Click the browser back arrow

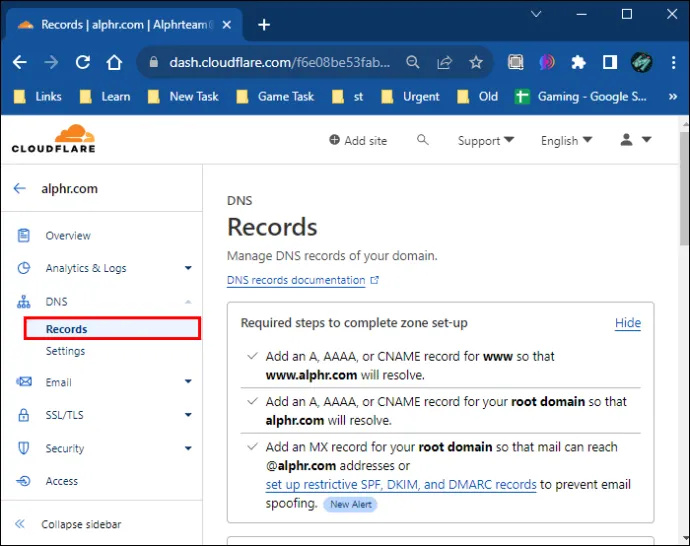pyautogui.click(x=20, y=62)
